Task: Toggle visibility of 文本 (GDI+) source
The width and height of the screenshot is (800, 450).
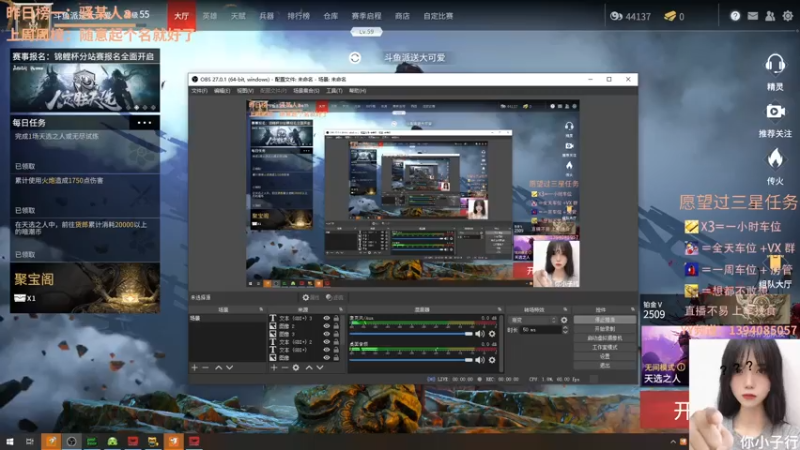Action: pyautogui.click(x=327, y=349)
